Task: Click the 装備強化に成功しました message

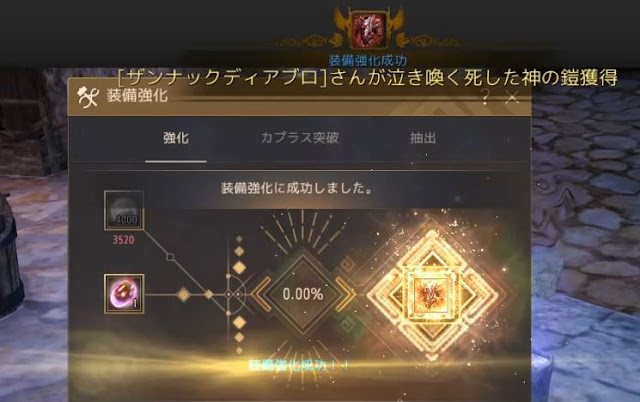Action: 297,189
